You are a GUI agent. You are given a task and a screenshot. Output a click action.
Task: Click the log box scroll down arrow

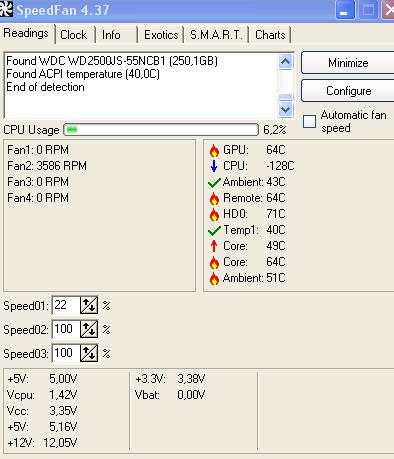[285, 109]
